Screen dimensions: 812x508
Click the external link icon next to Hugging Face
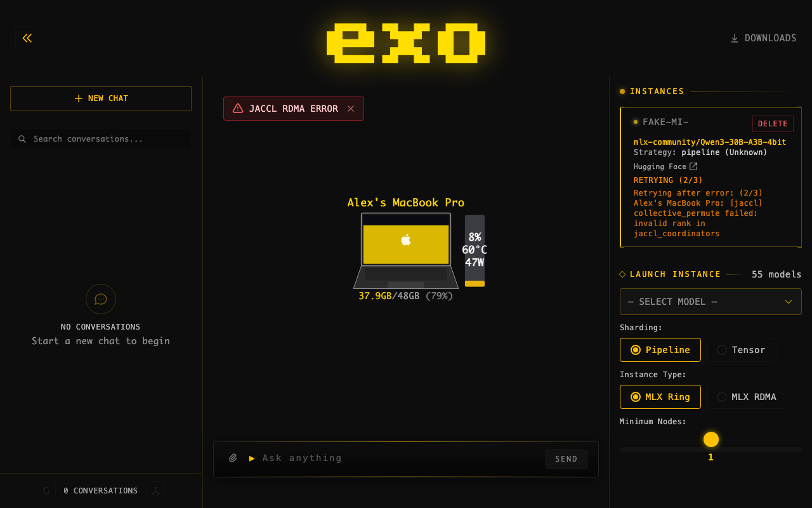pos(693,166)
